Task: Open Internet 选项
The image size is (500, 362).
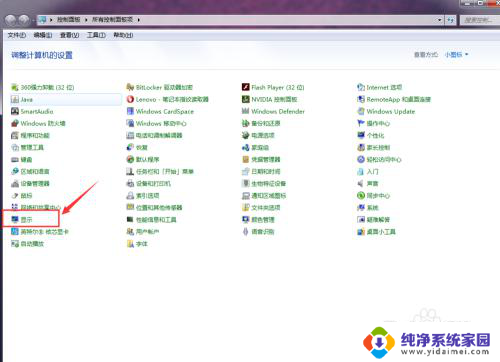Action: pyautogui.click(x=380, y=87)
